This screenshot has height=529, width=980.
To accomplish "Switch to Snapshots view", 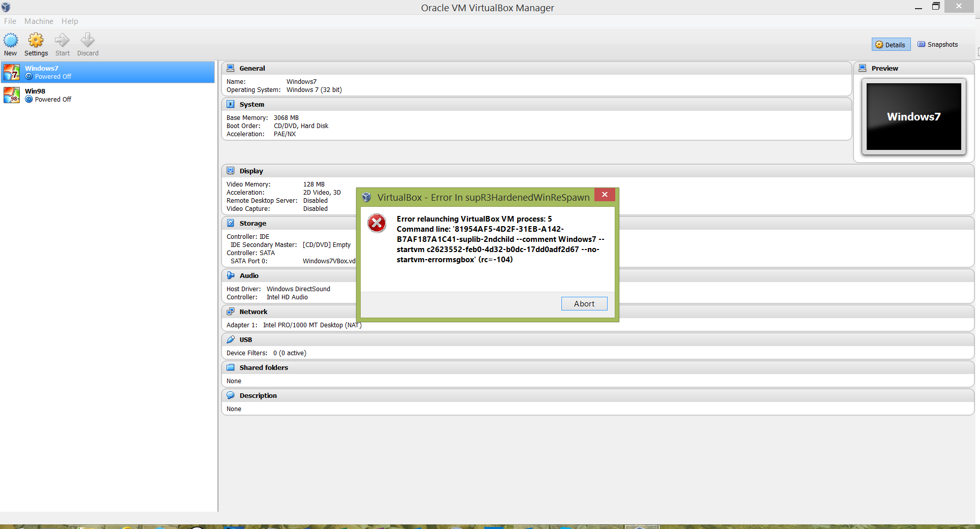I will (x=937, y=45).
